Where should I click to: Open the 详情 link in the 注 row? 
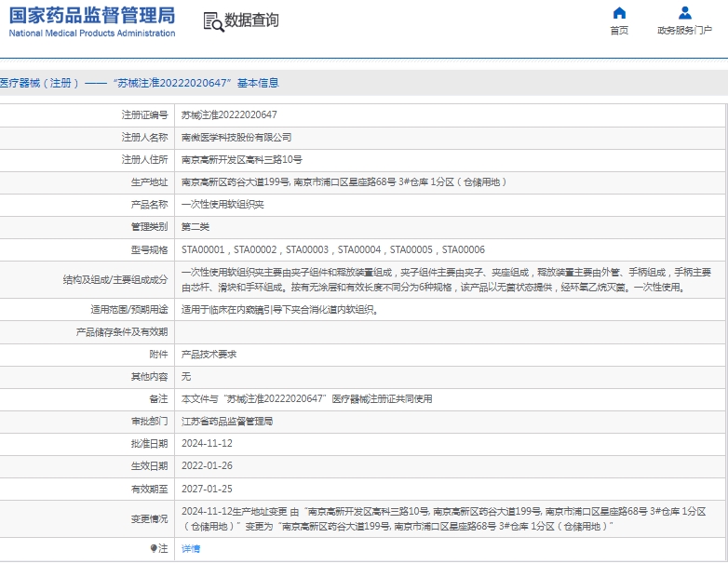tap(191, 549)
